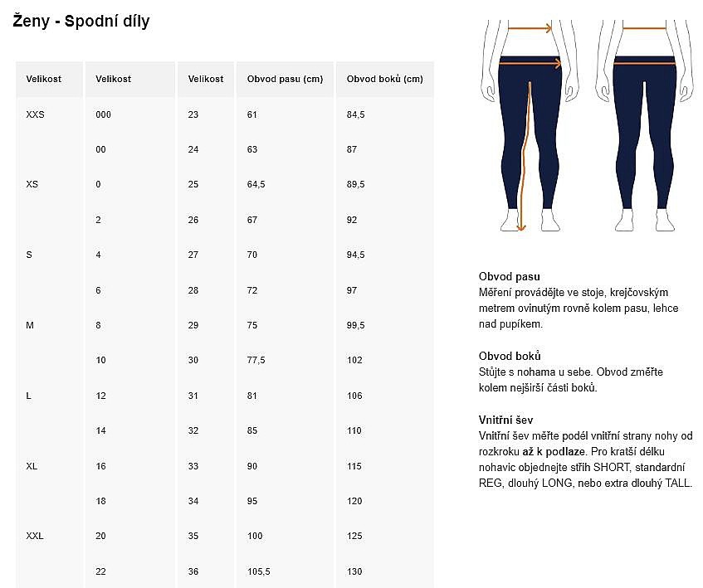The width and height of the screenshot is (703, 588).
Task: Click the bold 'až k podlaze' text
Action: coord(554,451)
